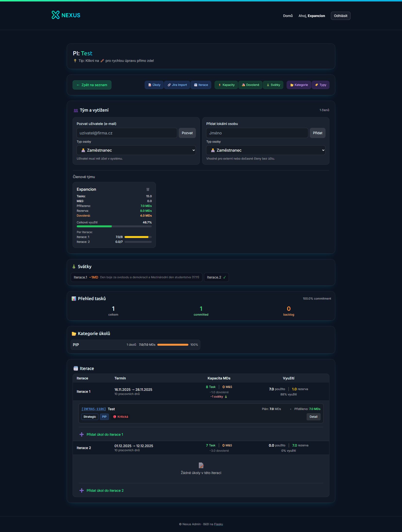This screenshot has width=402, height=532.
Task: Click plus icon for adding task to iterace 1
Action: (x=82, y=434)
